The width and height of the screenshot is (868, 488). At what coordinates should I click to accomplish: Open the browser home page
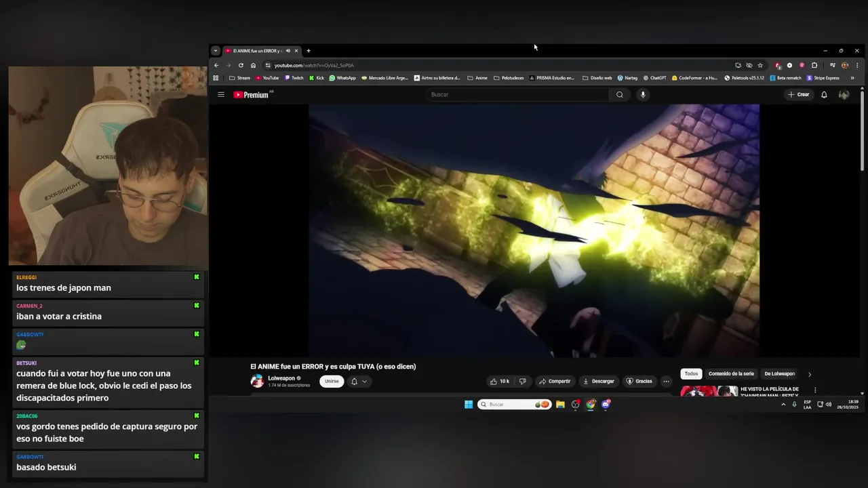[253, 66]
